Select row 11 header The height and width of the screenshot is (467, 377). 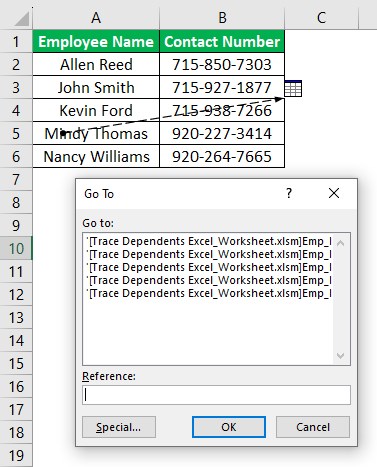16,272
